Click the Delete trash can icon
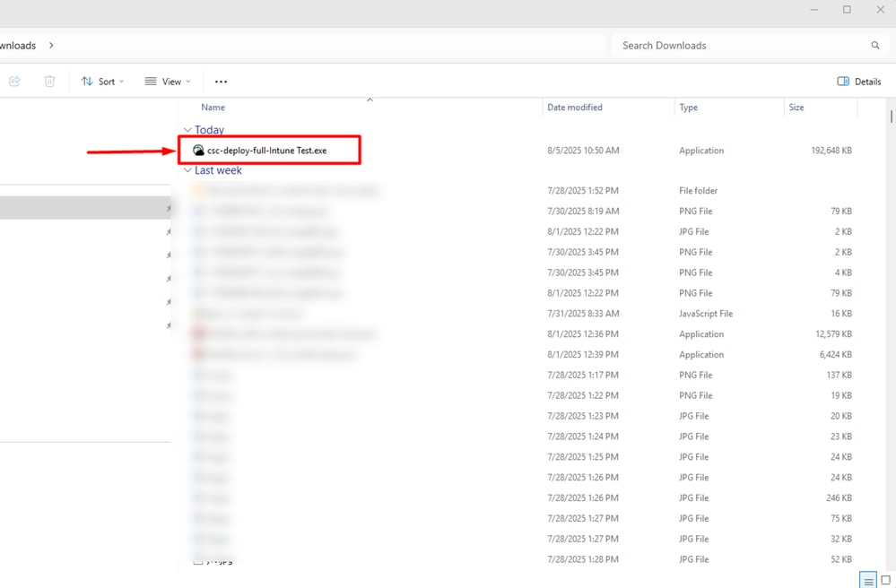The width and height of the screenshot is (896, 588). pyautogui.click(x=49, y=82)
